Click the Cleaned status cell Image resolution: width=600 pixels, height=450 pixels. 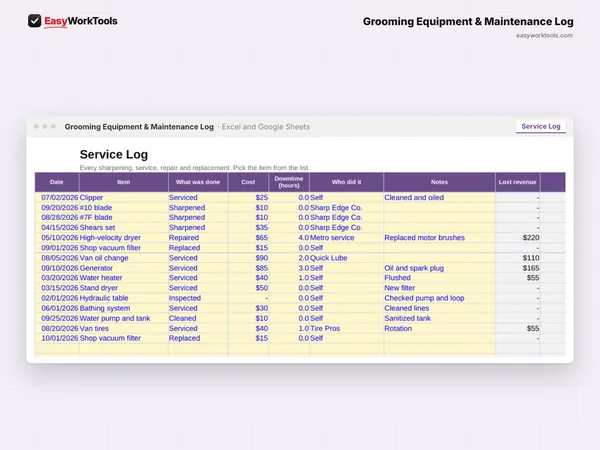click(198, 318)
